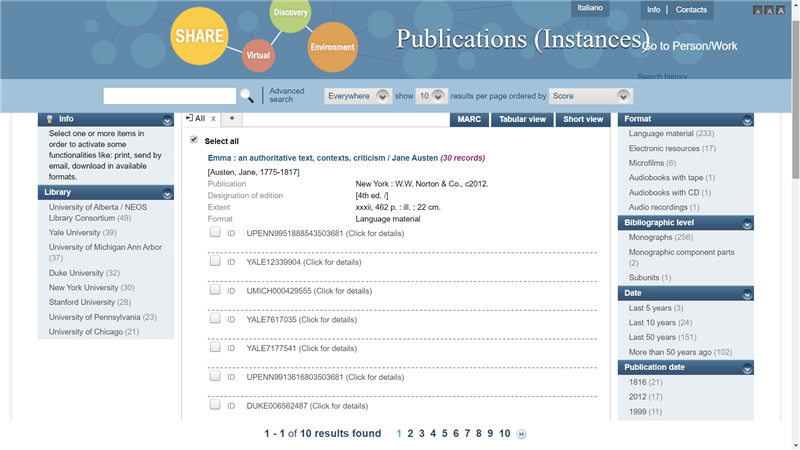
Task: Check the DUKE006562487 record checkbox
Action: (215, 406)
